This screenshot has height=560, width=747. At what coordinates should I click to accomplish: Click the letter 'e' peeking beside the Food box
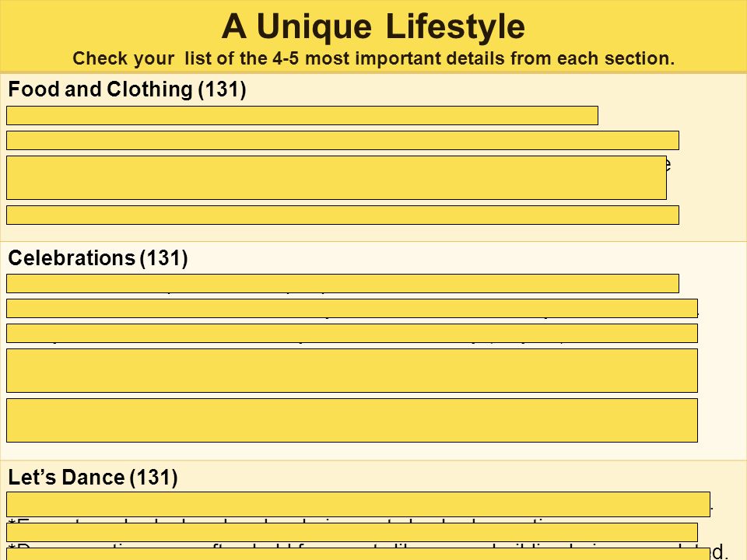pos(669,165)
